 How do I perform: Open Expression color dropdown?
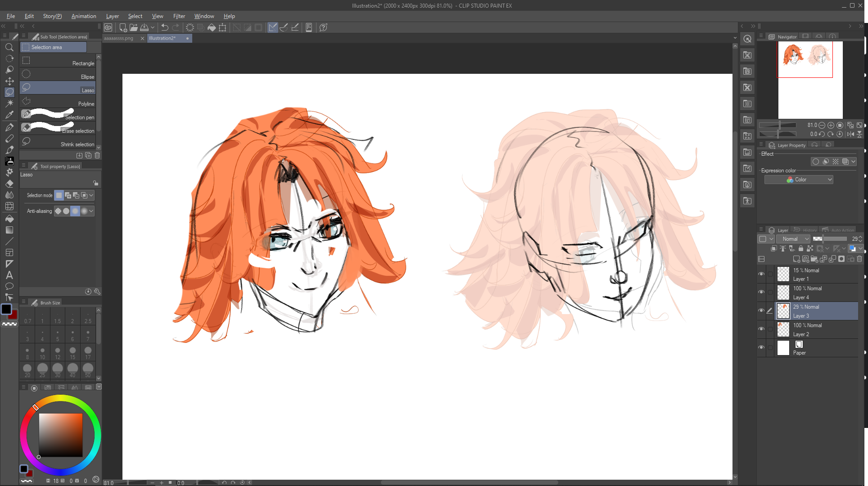[799, 180]
